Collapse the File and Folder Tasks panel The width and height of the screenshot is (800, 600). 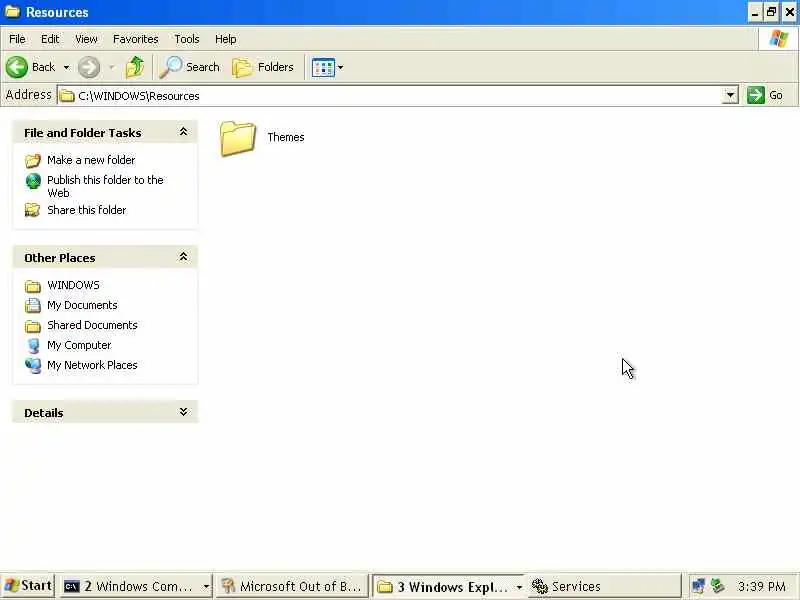pyautogui.click(x=183, y=132)
